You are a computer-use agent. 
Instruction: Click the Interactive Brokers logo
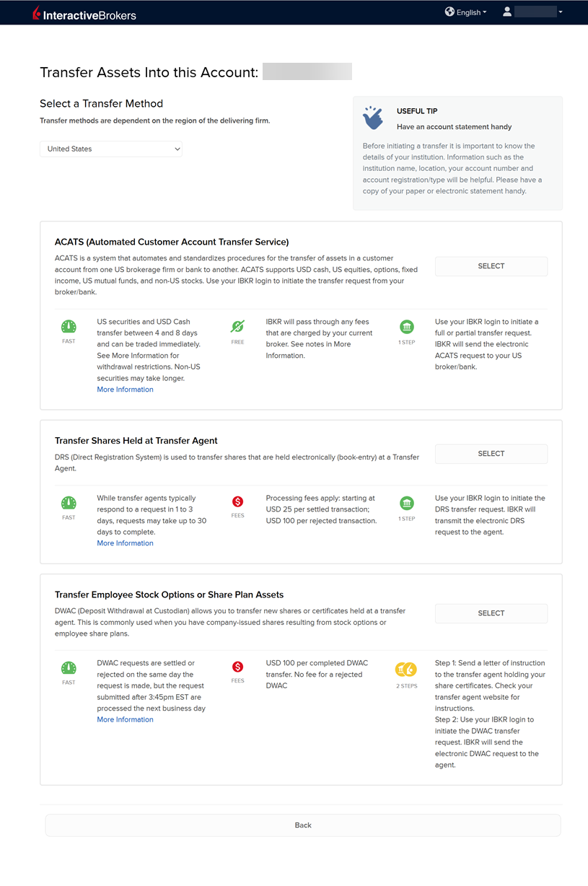84,14
